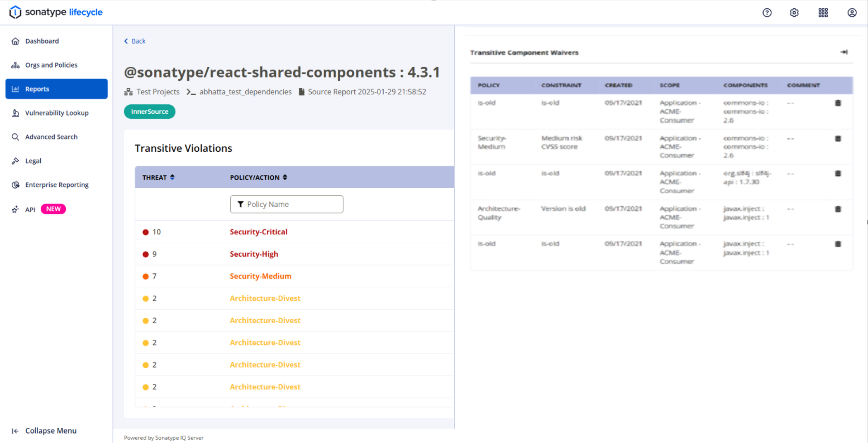Click abhatta_test_dependencies application breadcrumb
The image size is (868, 443).
pyautogui.click(x=239, y=92)
